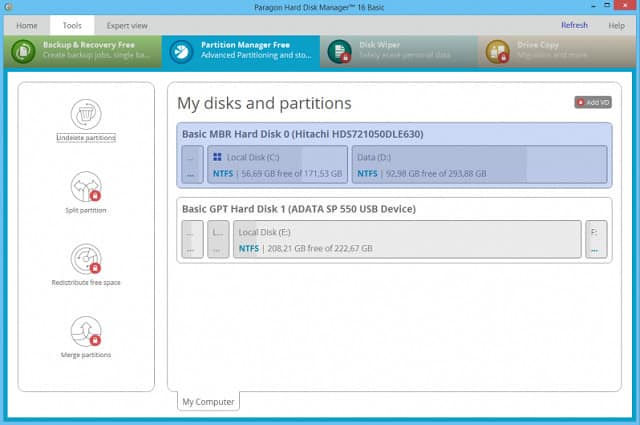Select the Data (D:) partition
Image resolution: width=640 pixels, height=425 pixels.
480,165
